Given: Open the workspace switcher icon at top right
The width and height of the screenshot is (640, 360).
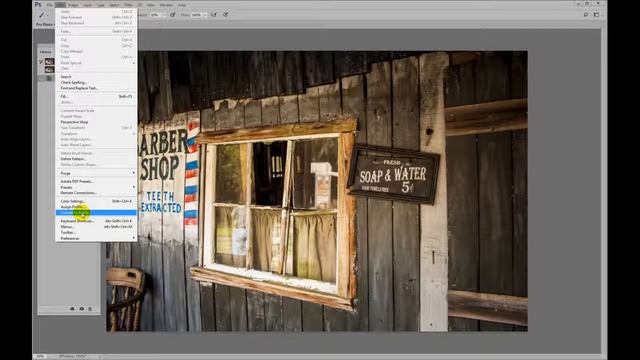Looking at the screenshot, I should (596, 15).
